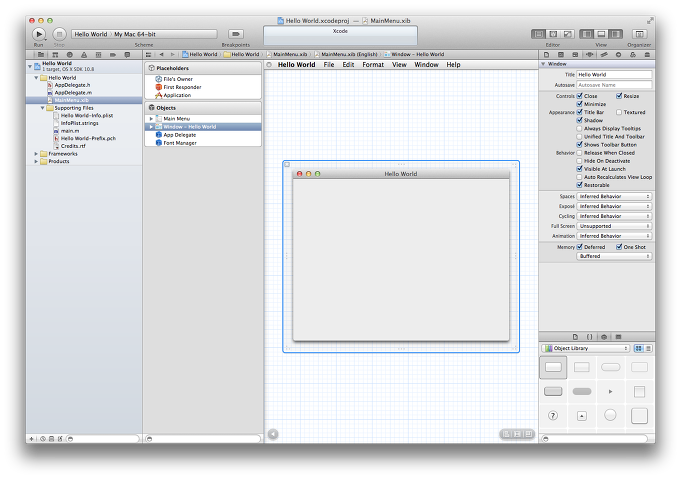The image size is (681, 479).
Task: Expand the Main Menu object
Action: 151,119
